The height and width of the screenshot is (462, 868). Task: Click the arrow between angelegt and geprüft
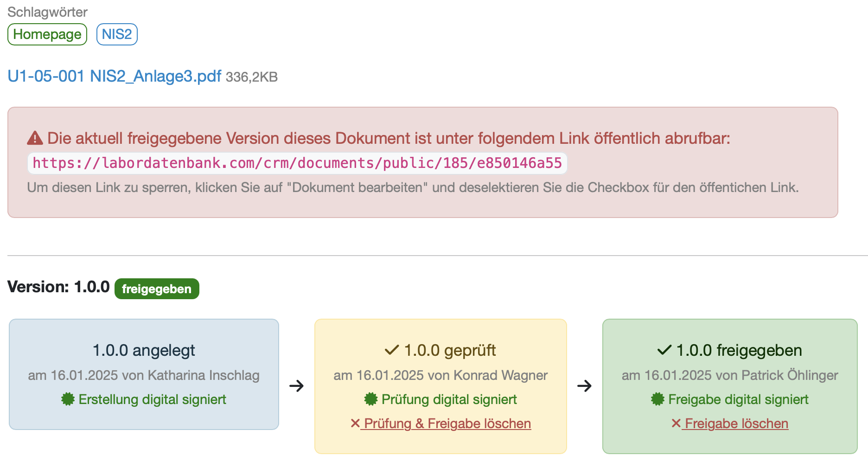(297, 386)
